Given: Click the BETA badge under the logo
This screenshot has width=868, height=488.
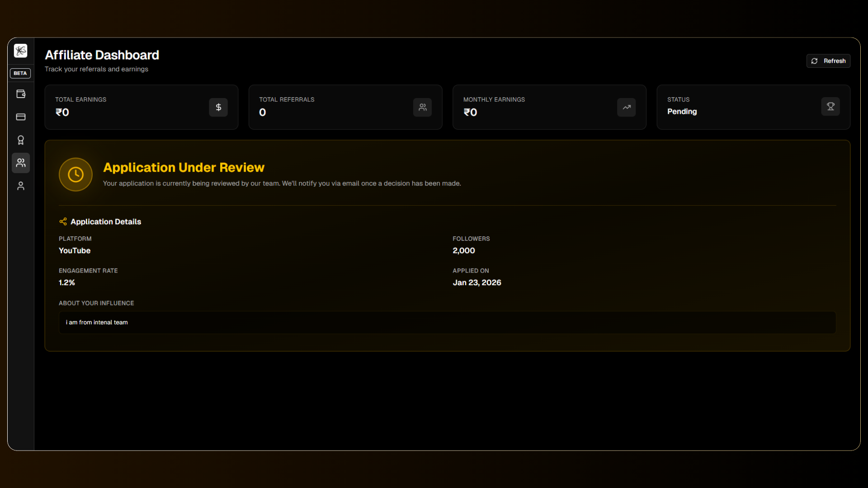Looking at the screenshot, I should (x=20, y=73).
